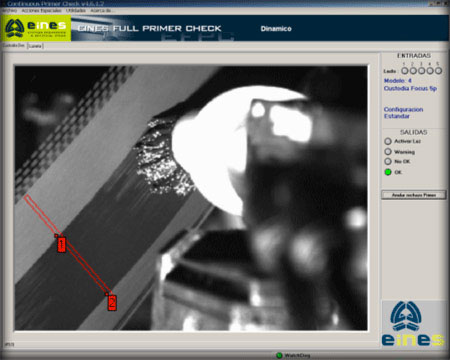The image size is (450, 360).
Task: Click Lado input indicator 4
Action: click(430, 71)
